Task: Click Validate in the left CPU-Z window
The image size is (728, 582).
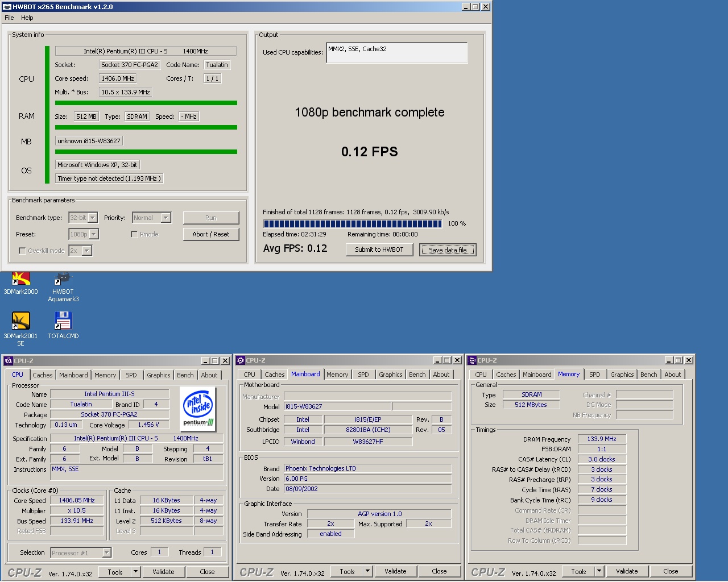Action: click(x=163, y=572)
